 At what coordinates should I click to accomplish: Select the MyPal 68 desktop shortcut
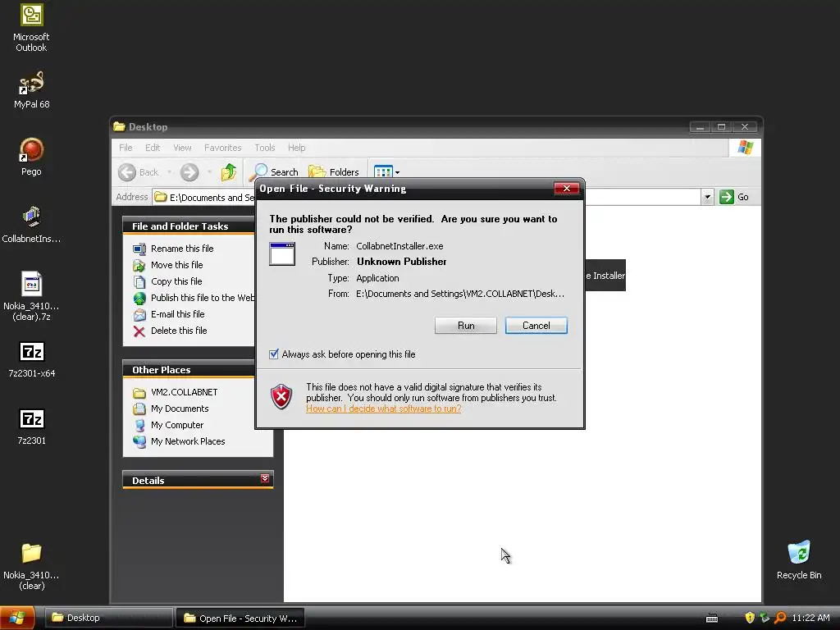[x=31, y=90]
